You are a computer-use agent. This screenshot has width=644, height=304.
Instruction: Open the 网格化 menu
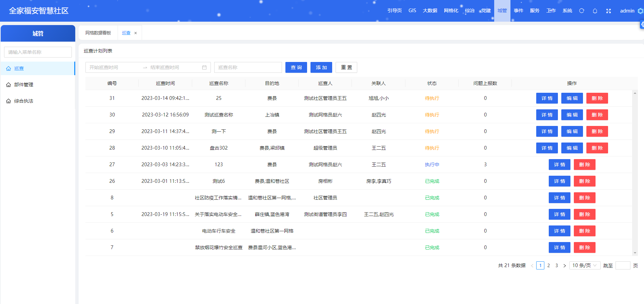(x=451, y=11)
